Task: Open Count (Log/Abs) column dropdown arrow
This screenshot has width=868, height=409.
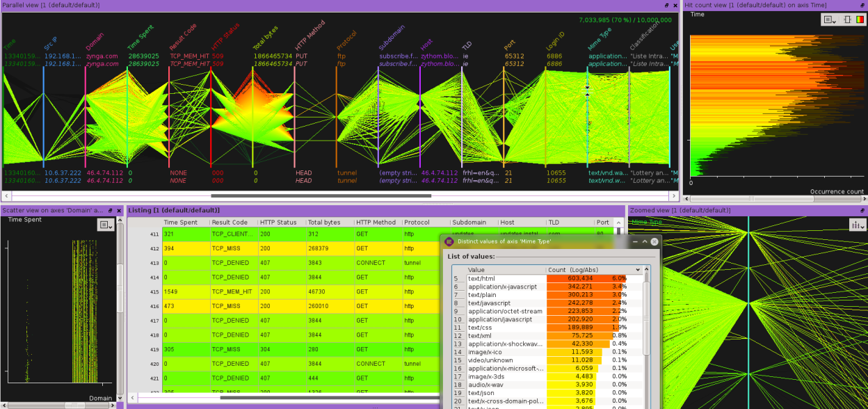Action: pyautogui.click(x=638, y=270)
